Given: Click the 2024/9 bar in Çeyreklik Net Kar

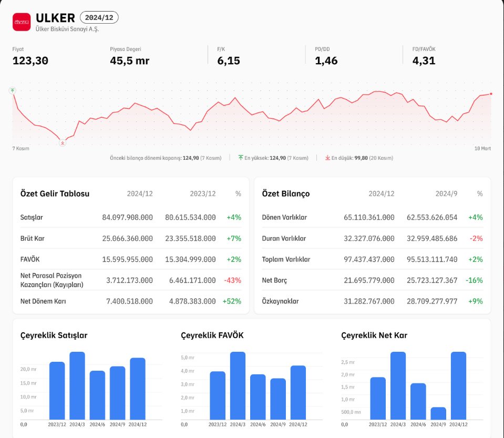Looking at the screenshot, I should click(x=438, y=414).
